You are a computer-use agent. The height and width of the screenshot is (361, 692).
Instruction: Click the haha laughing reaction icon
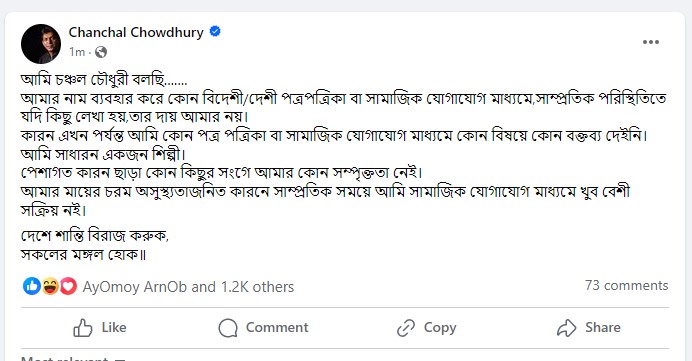tap(50, 286)
